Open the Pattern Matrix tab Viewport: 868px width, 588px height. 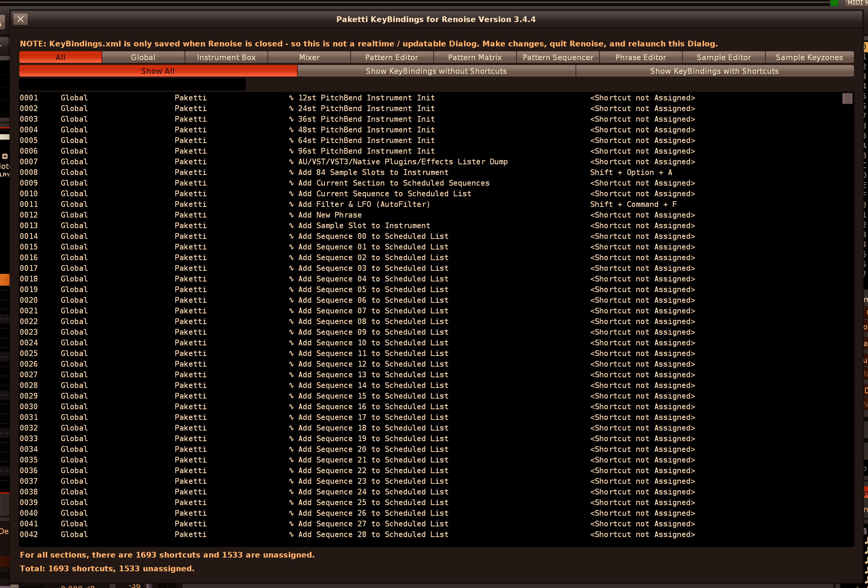pos(475,57)
